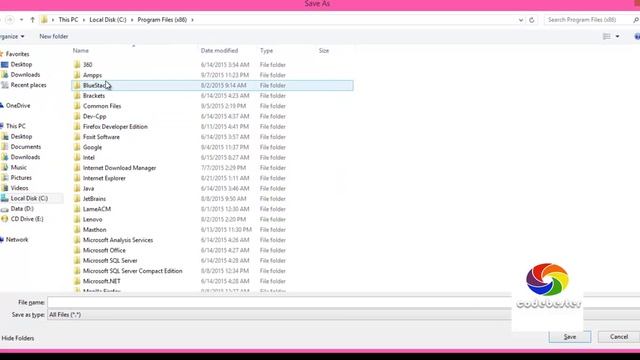The image size is (640, 360).
Task: Click the Firefox Developer Edition folder icon
Action: [77, 127]
